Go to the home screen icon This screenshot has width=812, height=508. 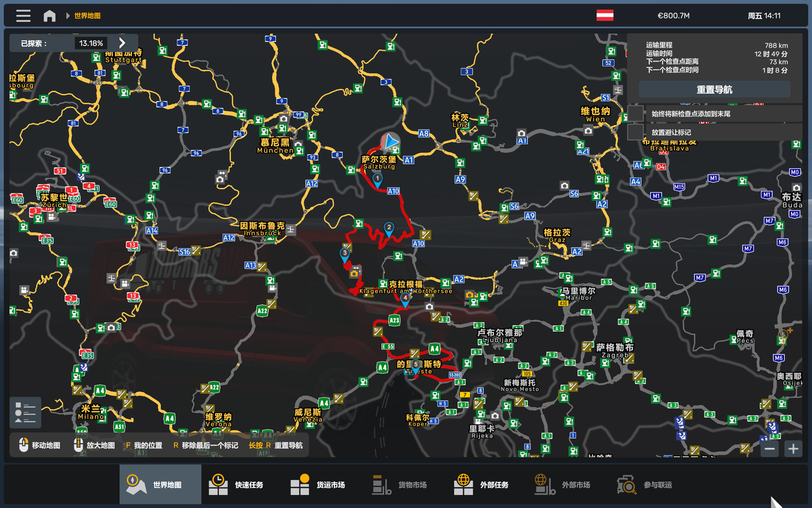[49, 16]
